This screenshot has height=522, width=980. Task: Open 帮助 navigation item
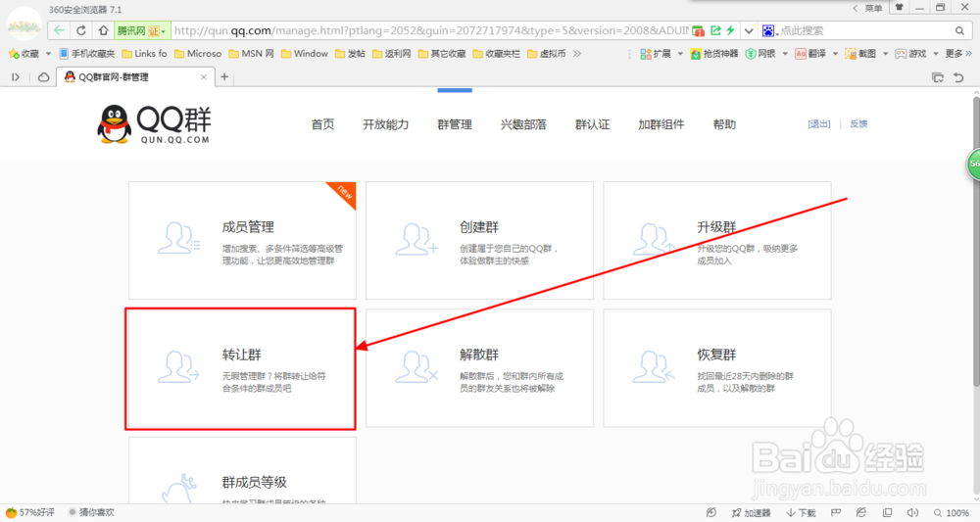[724, 124]
